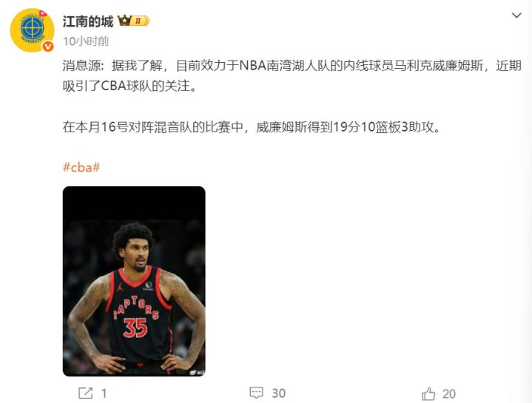
Task: Click the post text mentioning NBA南湾湖人队
Action: tap(292, 75)
